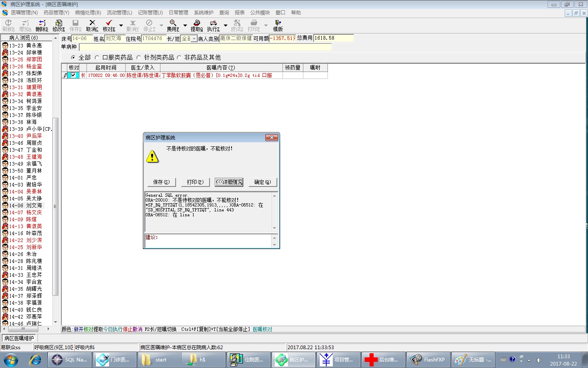Click the 建议 text field in the dialog
Image resolution: width=588 pixels, height=368 pixels.
pyautogui.click(x=208, y=240)
